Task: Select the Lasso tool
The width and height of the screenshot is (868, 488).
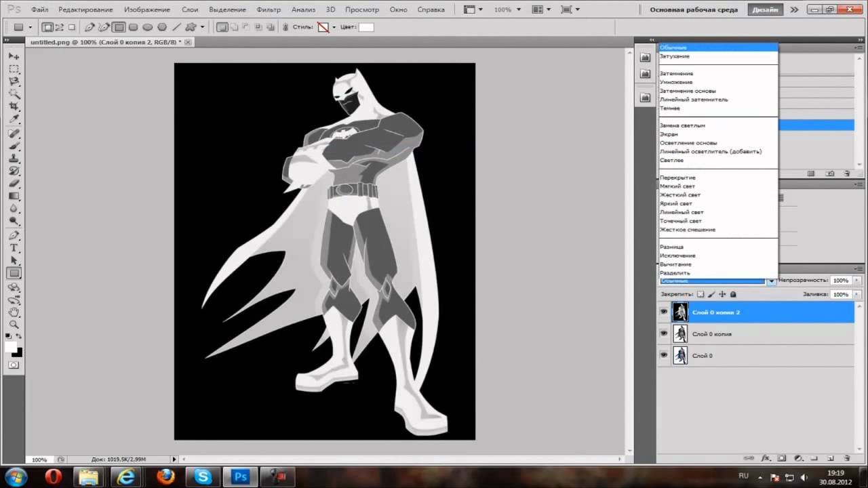Action: (x=14, y=82)
